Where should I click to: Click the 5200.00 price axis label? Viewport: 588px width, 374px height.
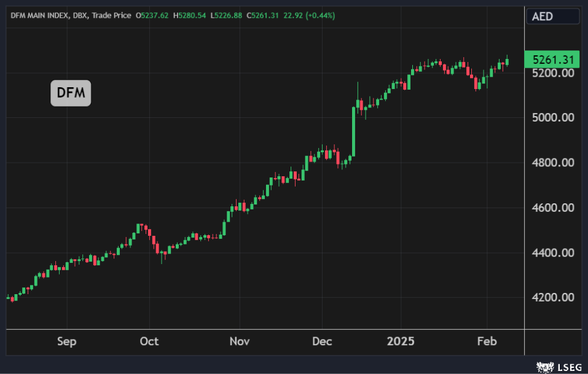coord(553,73)
